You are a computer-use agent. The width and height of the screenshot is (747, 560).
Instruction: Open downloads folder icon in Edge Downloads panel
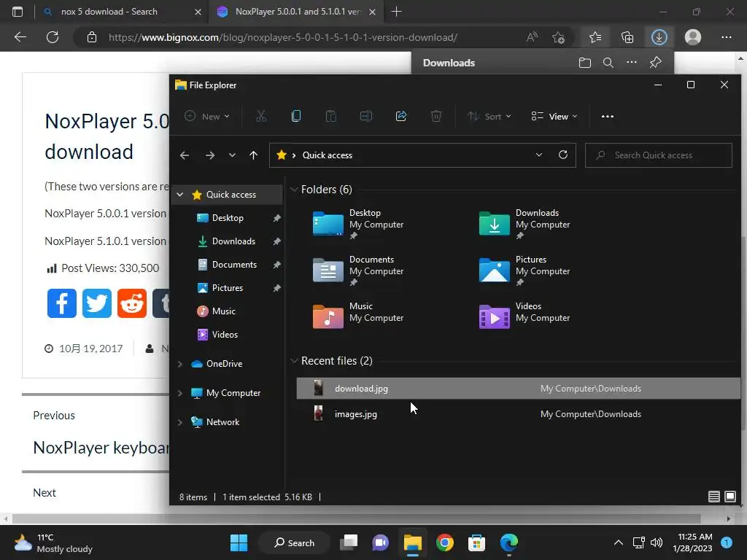pyautogui.click(x=585, y=63)
